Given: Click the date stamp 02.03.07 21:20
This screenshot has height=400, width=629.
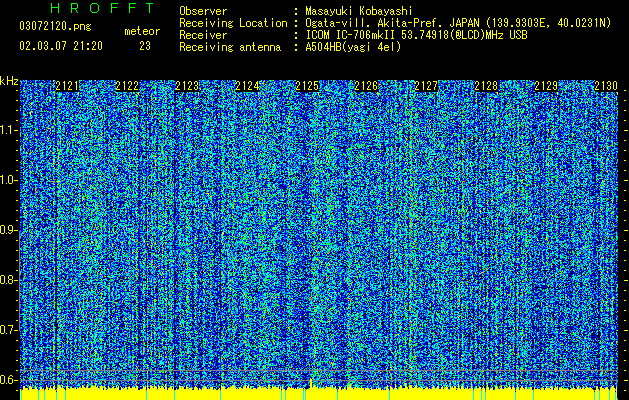Looking at the screenshot, I should (61, 46).
